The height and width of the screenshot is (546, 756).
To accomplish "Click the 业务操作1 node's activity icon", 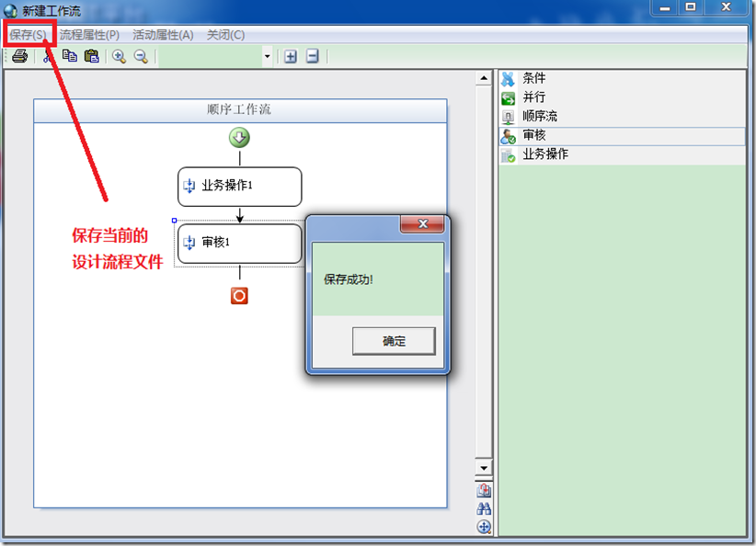I will click(189, 186).
